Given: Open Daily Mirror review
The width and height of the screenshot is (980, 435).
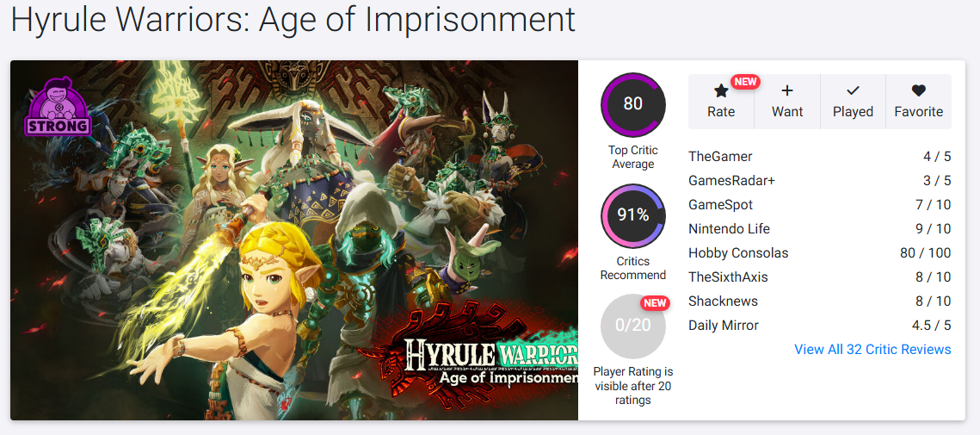Looking at the screenshot, I should (x=724, y=326).
